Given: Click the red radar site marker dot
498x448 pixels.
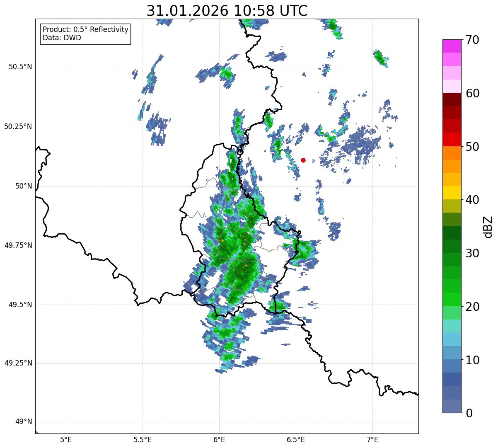Looking at the screenshot, I should (x=303, y=160).
